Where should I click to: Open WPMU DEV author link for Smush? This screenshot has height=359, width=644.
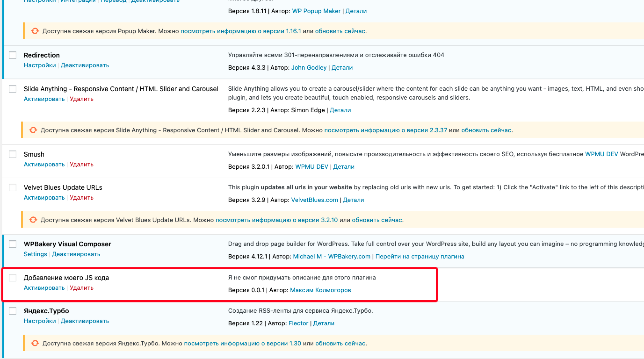pyautogui.click(x=312, y=167)
